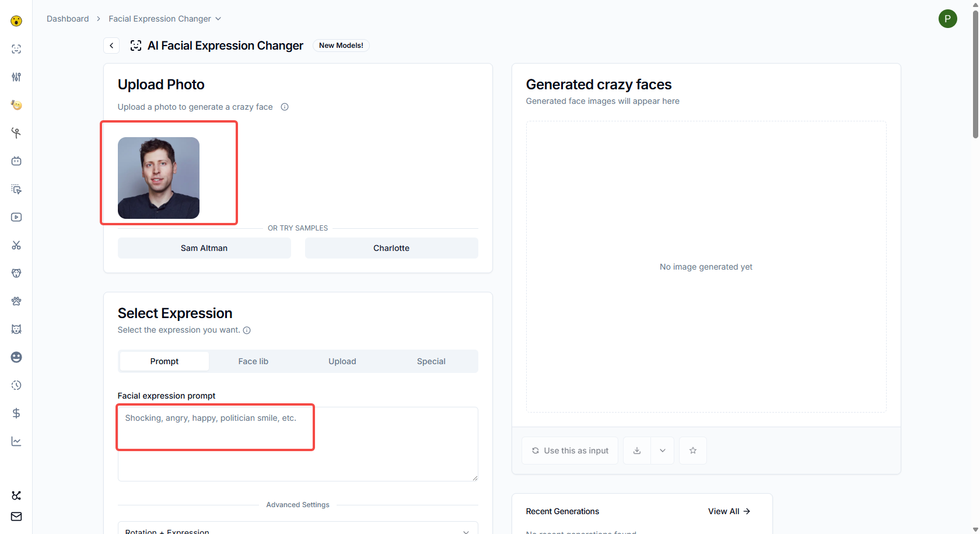980x534 pixels.
Task: Choose the Sam Altman sample
Action: pos(204,248)
